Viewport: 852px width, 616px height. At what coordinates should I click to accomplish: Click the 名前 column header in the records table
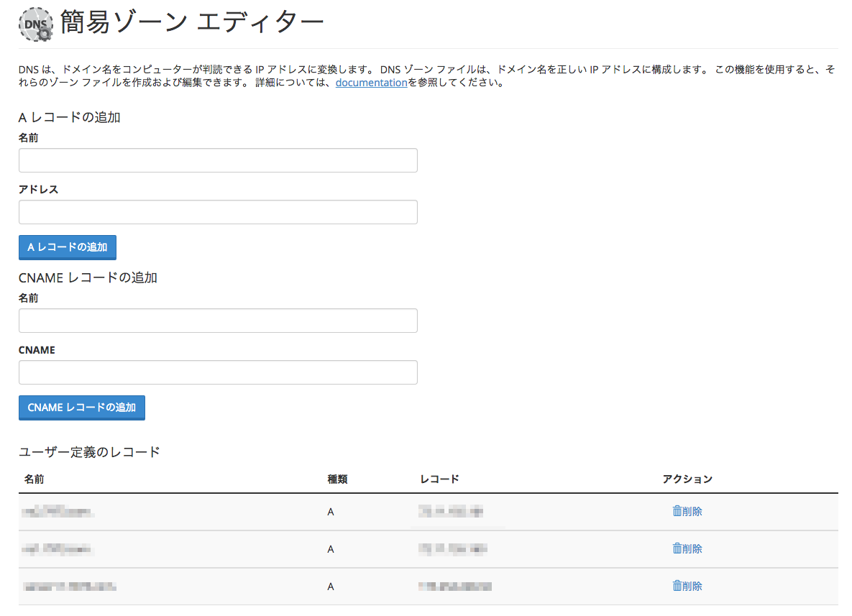point(35,479)
